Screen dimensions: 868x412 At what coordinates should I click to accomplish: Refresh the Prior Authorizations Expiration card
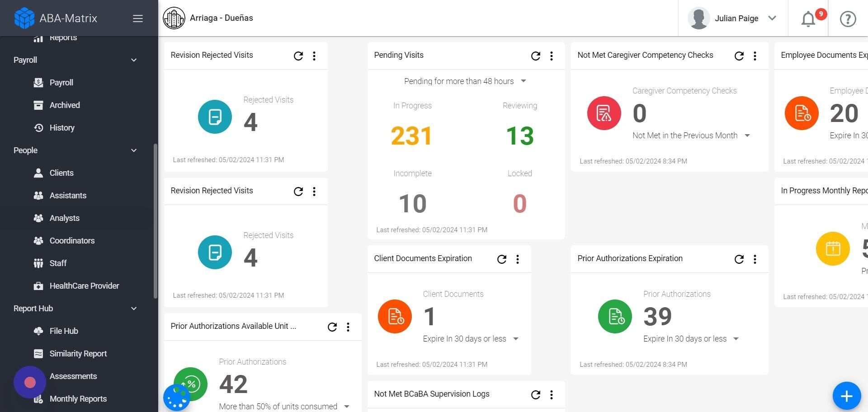point(739,259)
